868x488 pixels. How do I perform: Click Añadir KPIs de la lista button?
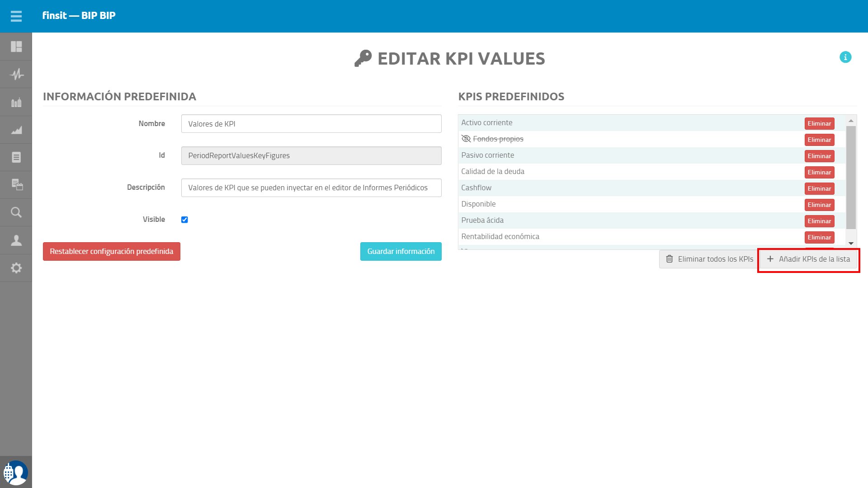[808, 259]
